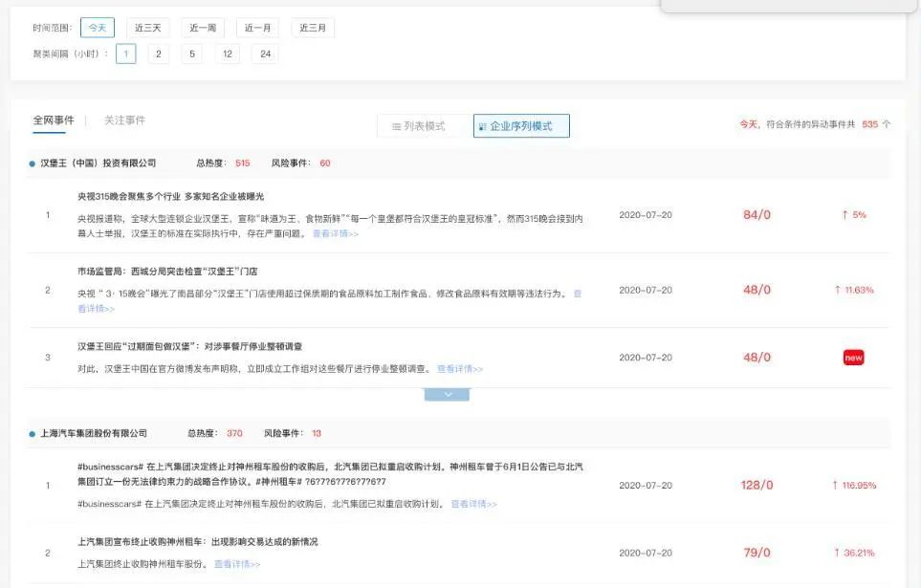Click the 上海汽车集团股份有限公司 company header
This screenshot has width=921, height=588.
pos(94,433)
